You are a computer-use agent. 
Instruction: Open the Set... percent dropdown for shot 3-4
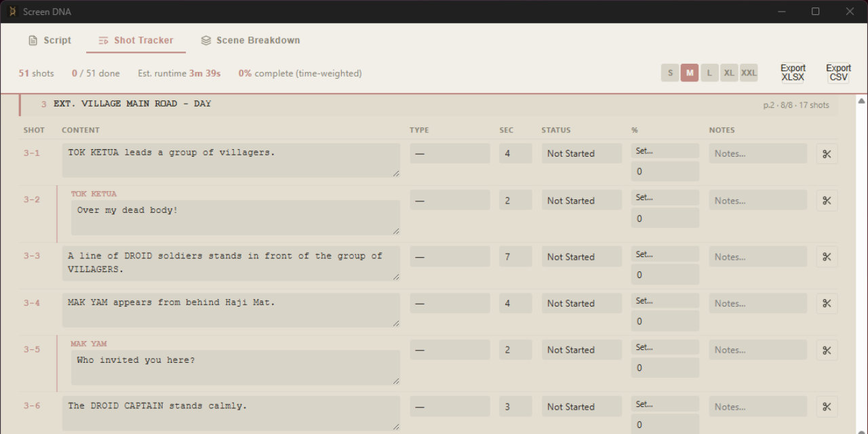(x=665, y=300)
